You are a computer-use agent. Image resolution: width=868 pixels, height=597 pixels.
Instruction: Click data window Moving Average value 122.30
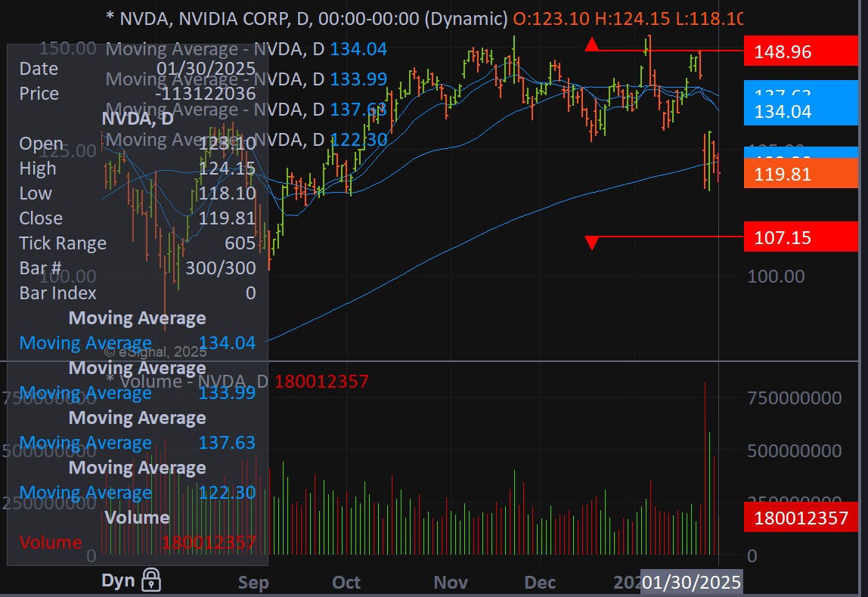(227, 493)
